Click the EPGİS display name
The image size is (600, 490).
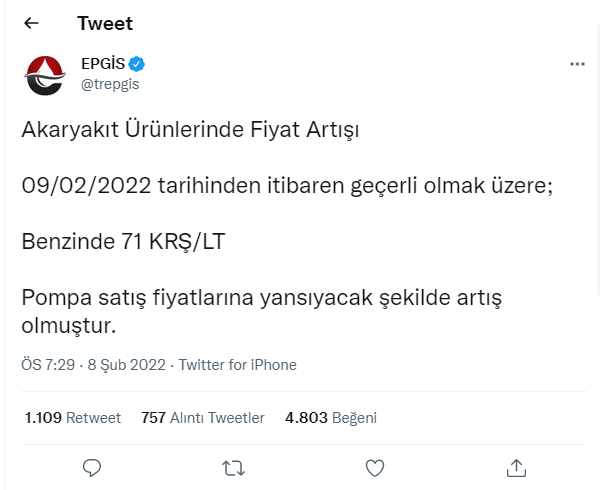pos(102,65)
